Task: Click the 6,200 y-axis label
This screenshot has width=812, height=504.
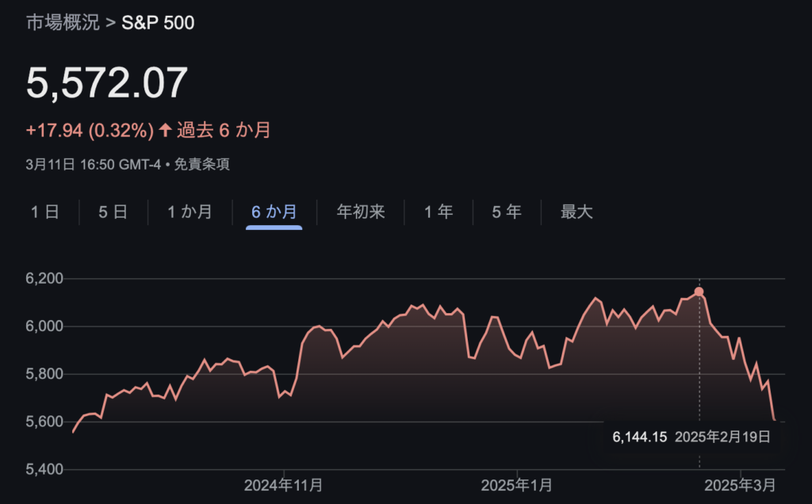Action: 45,279
